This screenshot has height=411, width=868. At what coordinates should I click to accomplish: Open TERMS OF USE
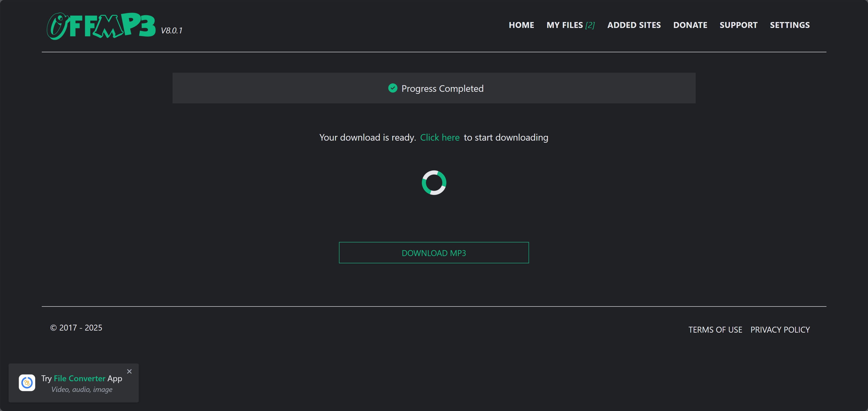coord(715,329)
